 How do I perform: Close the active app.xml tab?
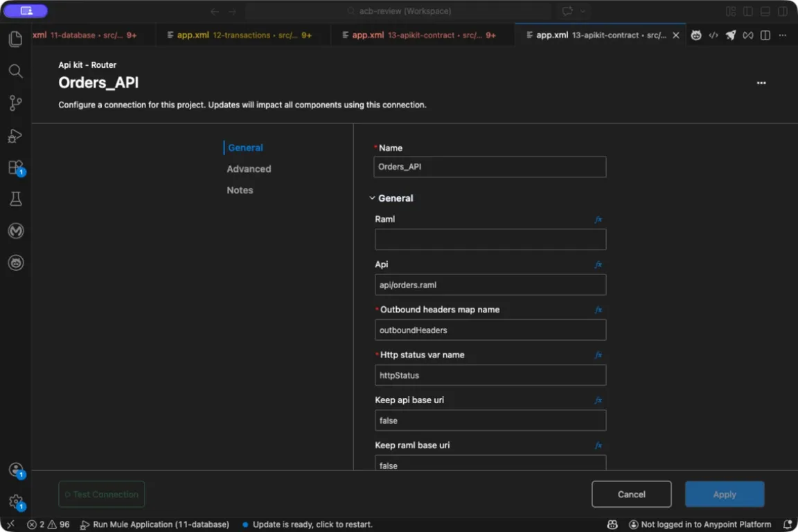[x=676, y=35]
